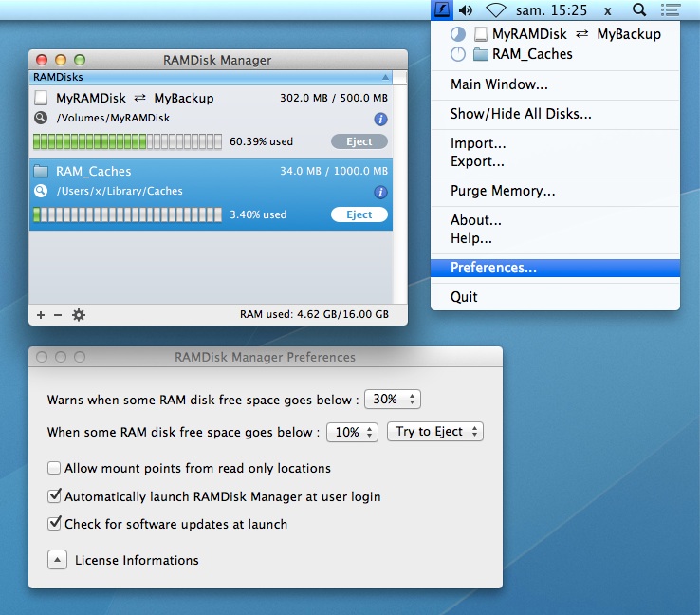The width and height of the screenshot is (700, 615).
Task: Open info for MyRAMDisk
Action: (380, 120)
